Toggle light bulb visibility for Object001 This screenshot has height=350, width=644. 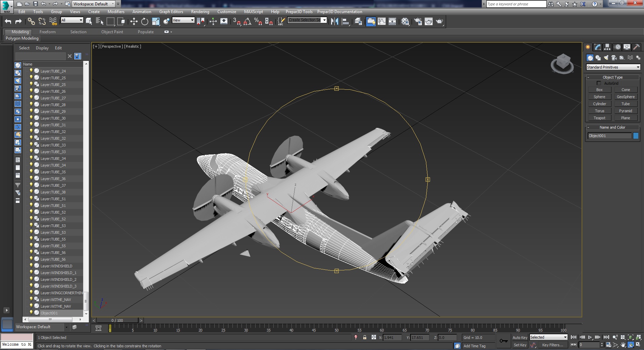pyautogui.click(x=31, y=313)
